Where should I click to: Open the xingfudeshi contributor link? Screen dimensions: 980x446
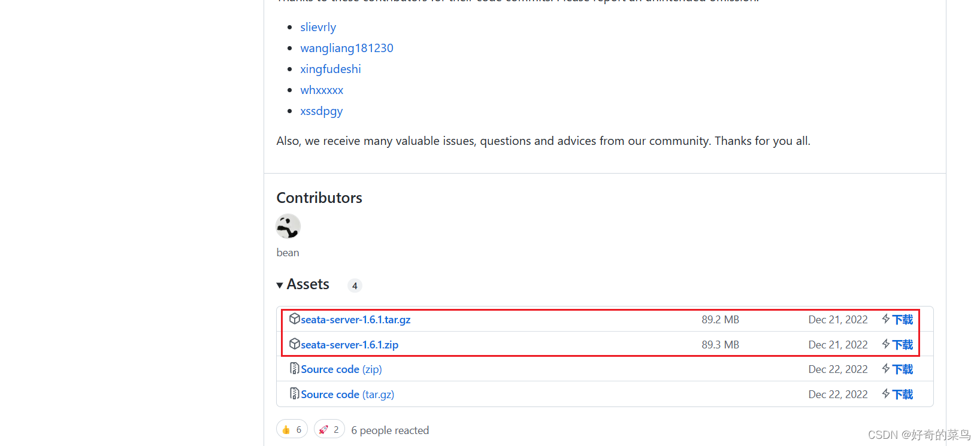(331, 69)
